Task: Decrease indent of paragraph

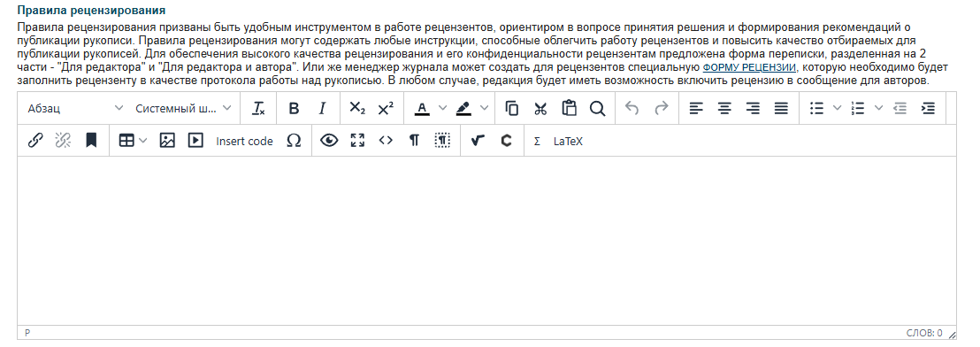Action: [x=900, y=109]
